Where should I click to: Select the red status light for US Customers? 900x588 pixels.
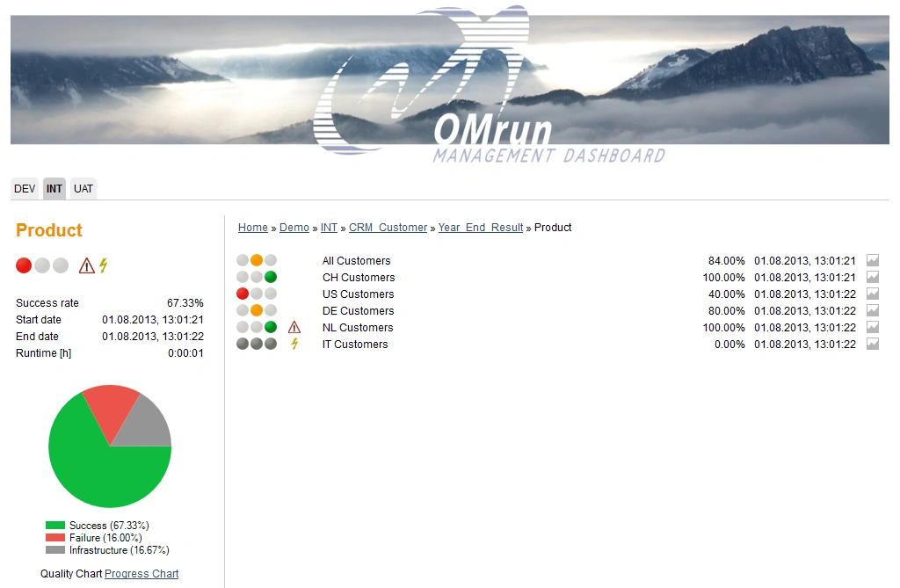pyautogui.click(x=240, y=293)
